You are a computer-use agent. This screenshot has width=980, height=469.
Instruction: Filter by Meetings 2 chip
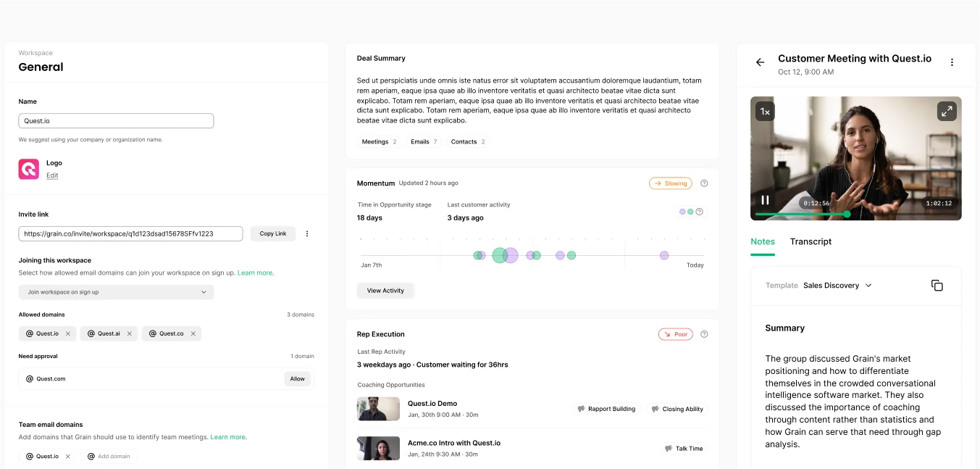coord(379,142)
